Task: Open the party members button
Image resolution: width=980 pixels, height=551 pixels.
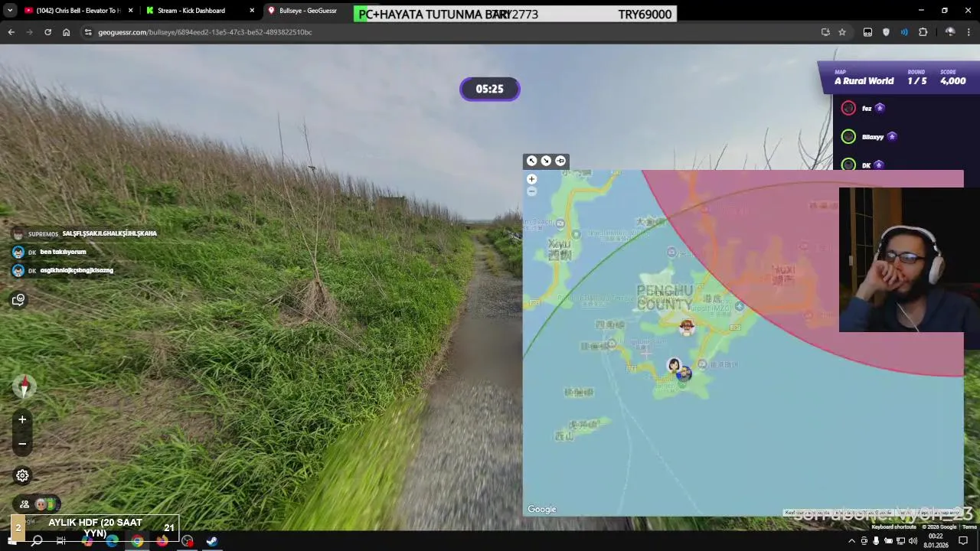Action: coord(37,504)
